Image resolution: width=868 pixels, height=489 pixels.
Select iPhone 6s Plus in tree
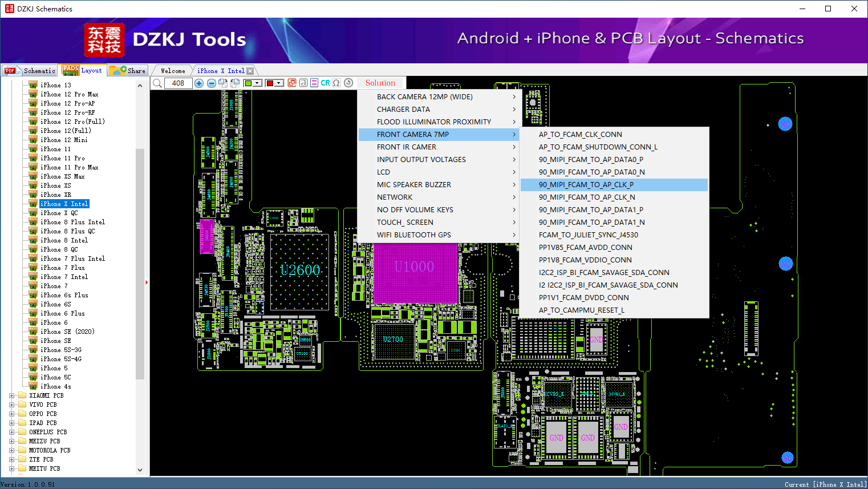(64, 295)
